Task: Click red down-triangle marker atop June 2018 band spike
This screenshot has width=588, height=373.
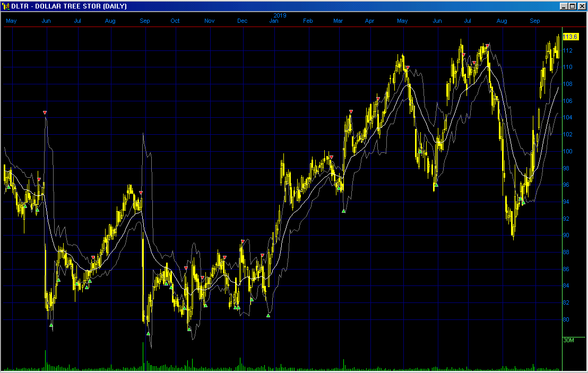Action: [45, 112]
